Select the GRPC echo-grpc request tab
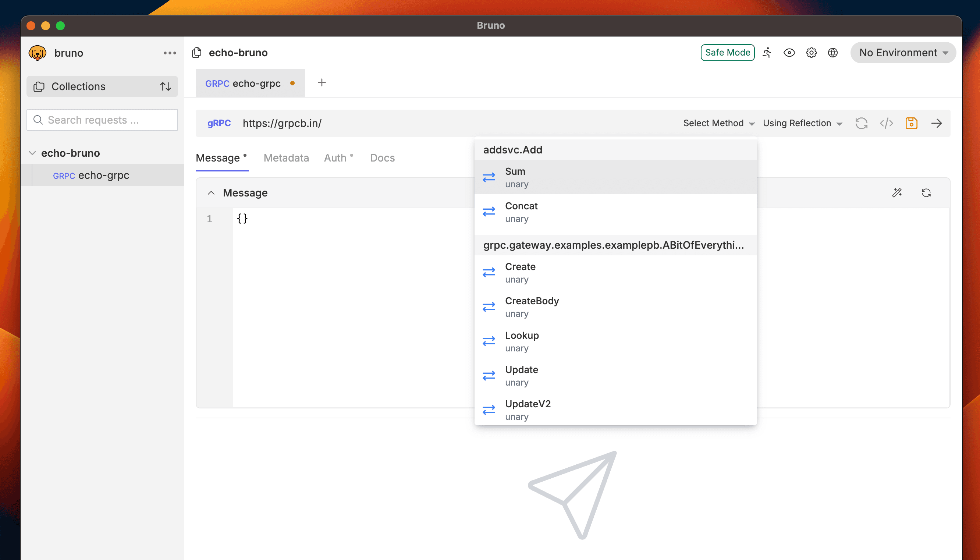The height and width of the screenshot is (560, 980). point(250,83)
